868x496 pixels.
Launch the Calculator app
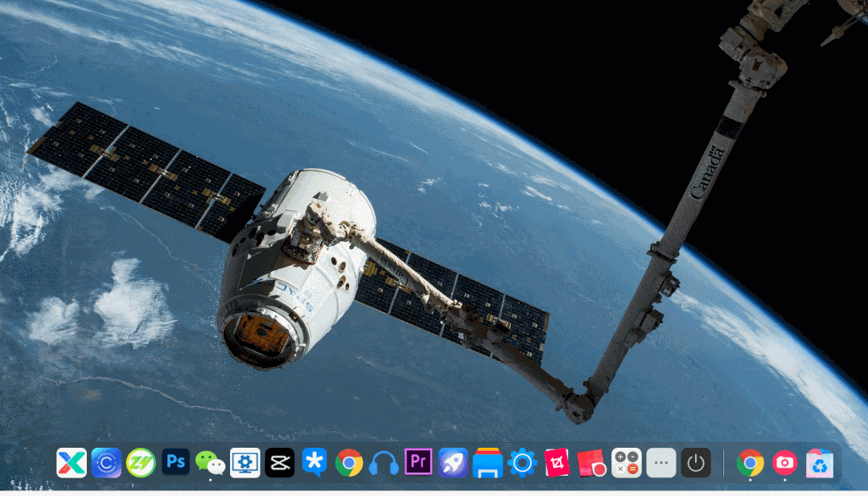626,463
